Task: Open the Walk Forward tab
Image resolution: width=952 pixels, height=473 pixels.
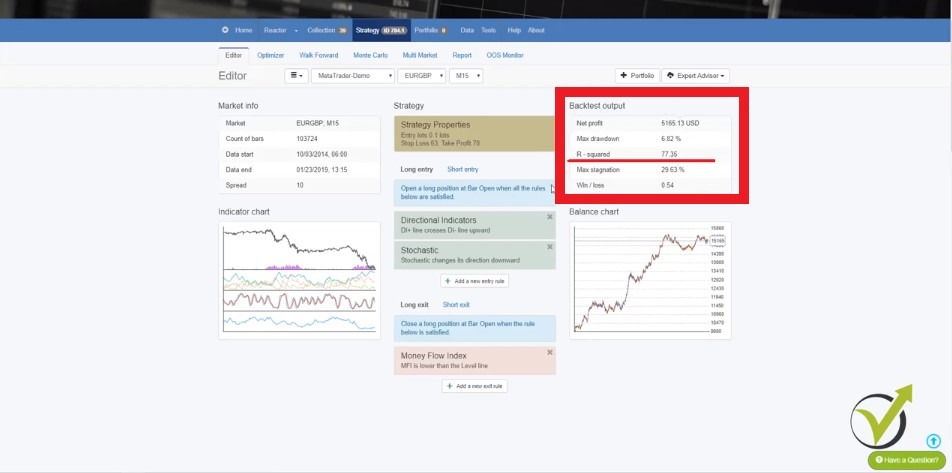Action: 318,55
